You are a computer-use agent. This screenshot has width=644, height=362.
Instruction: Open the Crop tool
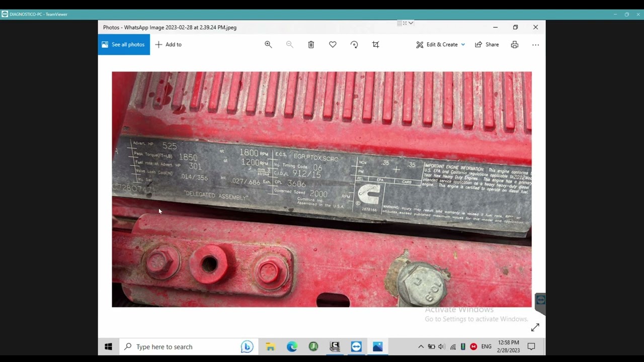[375, 44]
